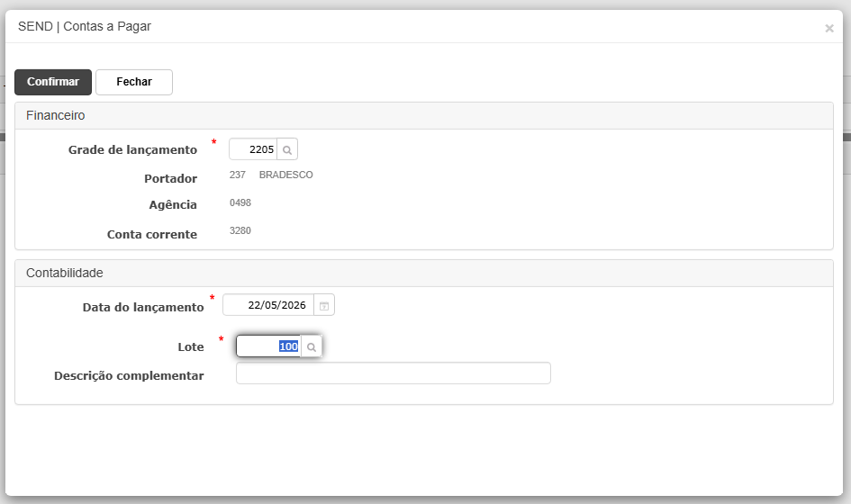Click the Portador label
The height and width of the screenshot is (504, 851).
tap(170, 178)
